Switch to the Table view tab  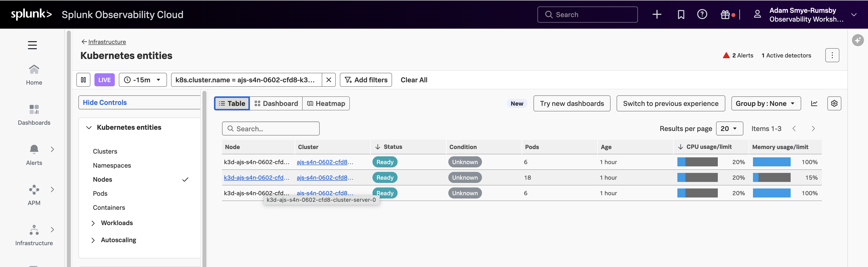click(232, 103)
